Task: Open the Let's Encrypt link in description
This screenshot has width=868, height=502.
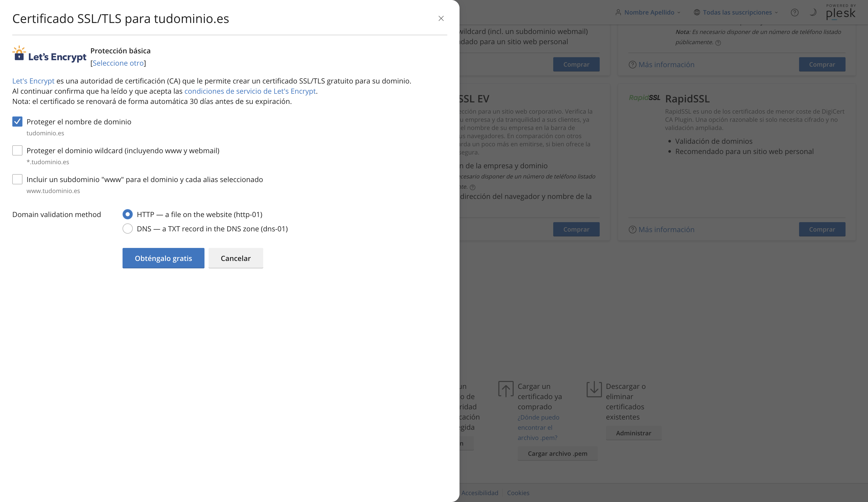Action: click(x=33, y=81)
